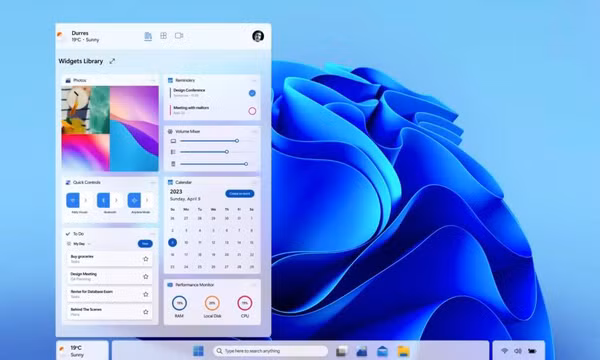Image resolution: width=600 pixels, height=360 pixels.
Task: Select highlighted date 9 in the calendar
Action: (173, 242)
